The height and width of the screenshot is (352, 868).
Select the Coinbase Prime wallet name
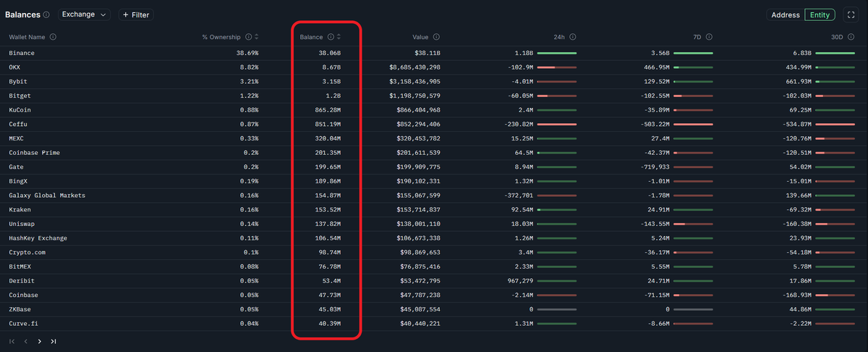(x=35, y=153)
